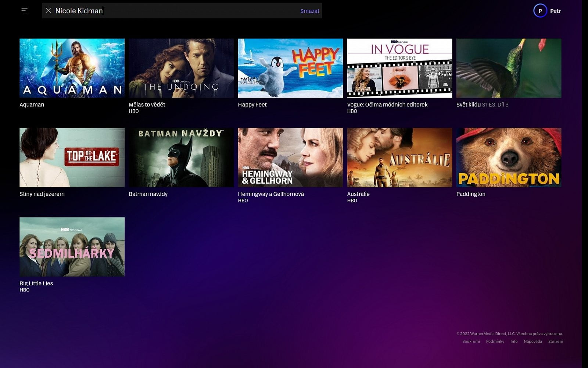Click the Happy Feet title text
Viewport: 588px width, 368px height.
[252, 105]
